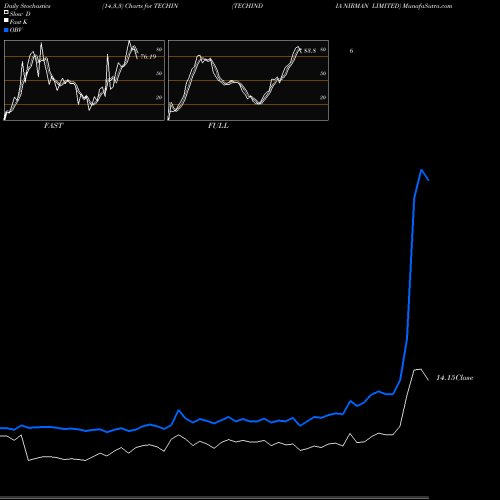The height and width of the screenshot is (500, 500).
Task: Select the 'Slow D' legend label
Action: pyautogui.click(x=20, y=14)
